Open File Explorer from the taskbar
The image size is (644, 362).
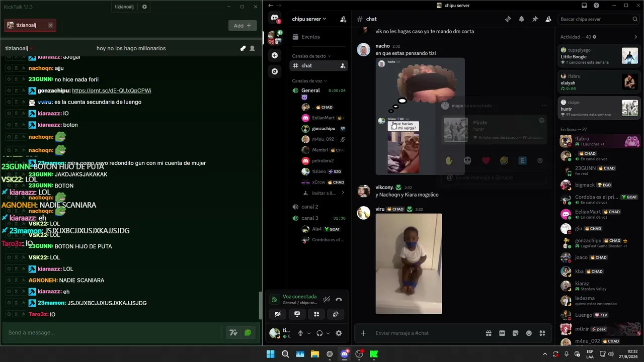pyautogui.click(x=315, y=354)
